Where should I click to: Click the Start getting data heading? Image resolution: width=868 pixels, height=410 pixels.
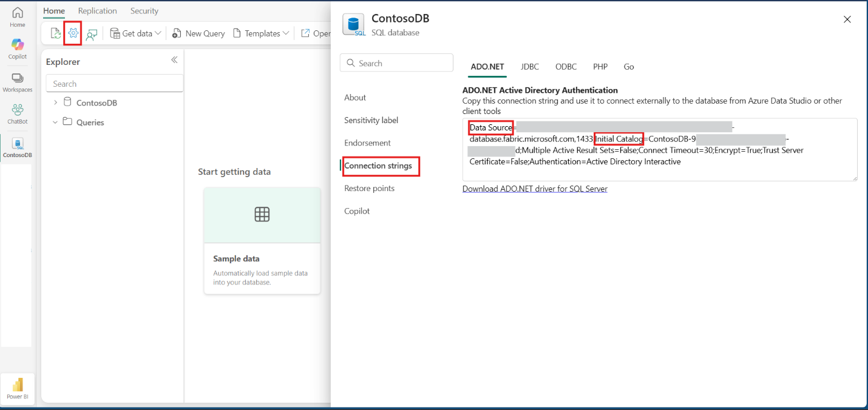tap(234, 172)
